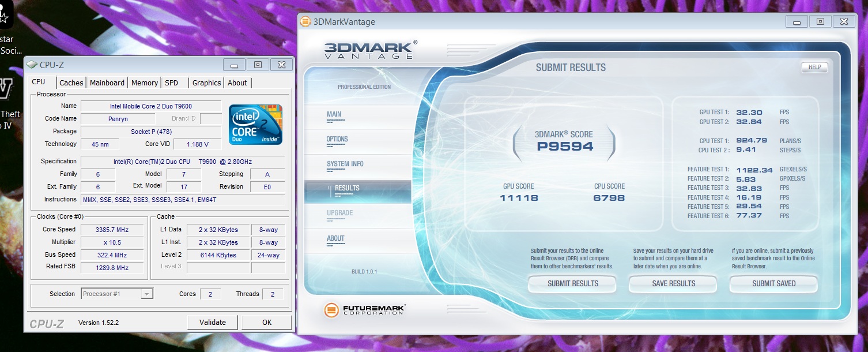Image resolution: width=868 pixels, height=352 pixels.
Task: Select the CPU tab
Action: tap(39, 82)
